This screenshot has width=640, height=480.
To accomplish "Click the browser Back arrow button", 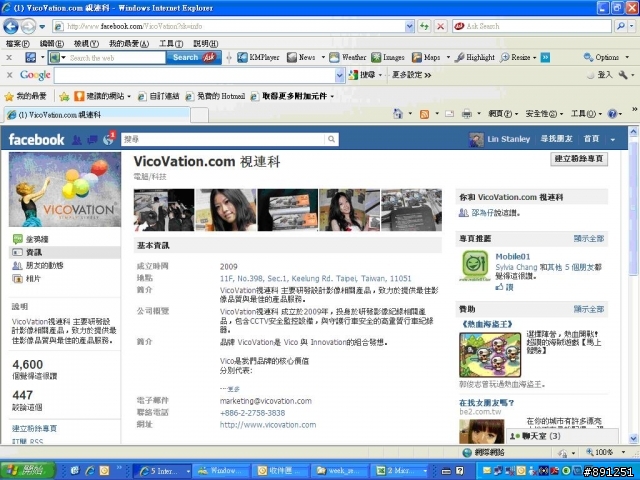I will 11,27.
